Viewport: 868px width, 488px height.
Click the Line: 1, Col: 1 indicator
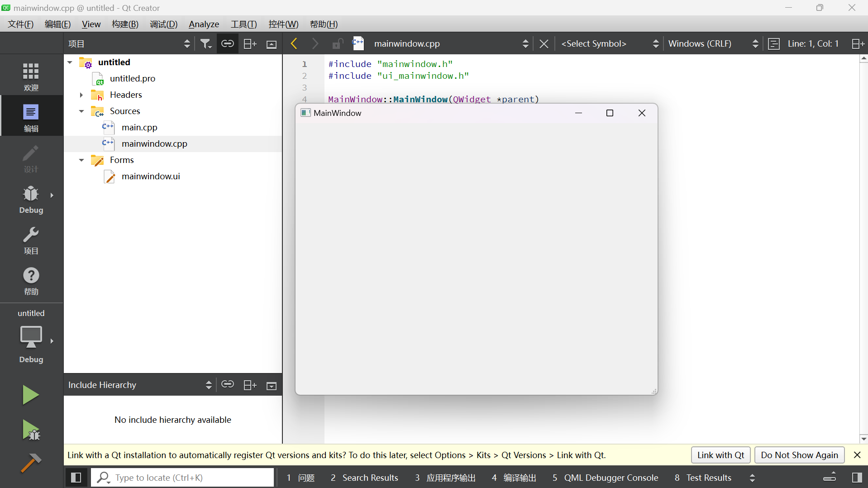(813, 43)
